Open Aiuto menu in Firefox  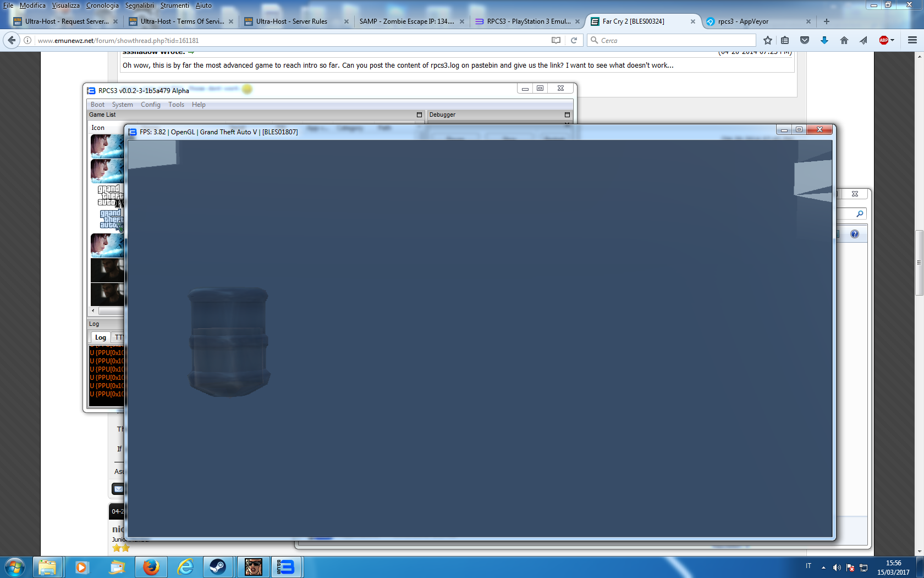pos(204,6)
